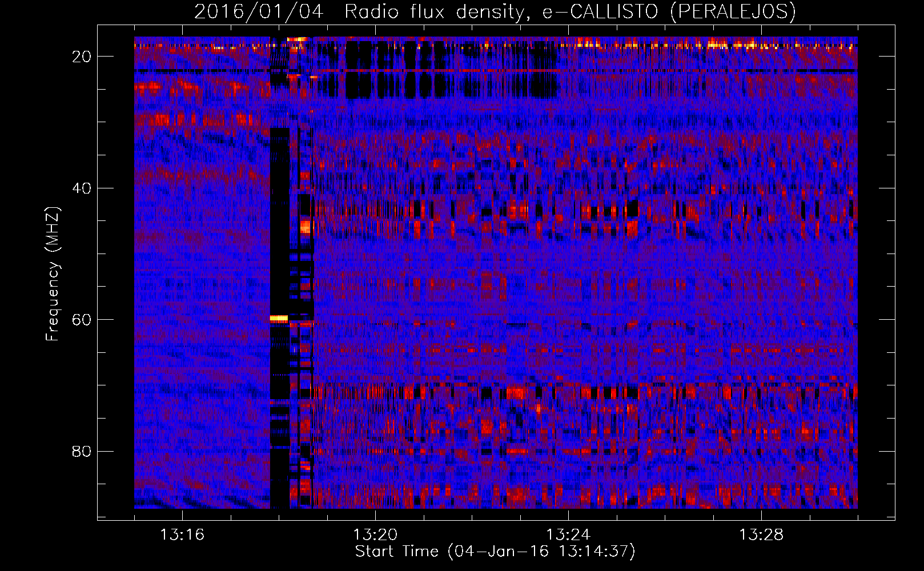Select the 80 frequency tick label

click(x=82, y=451)
